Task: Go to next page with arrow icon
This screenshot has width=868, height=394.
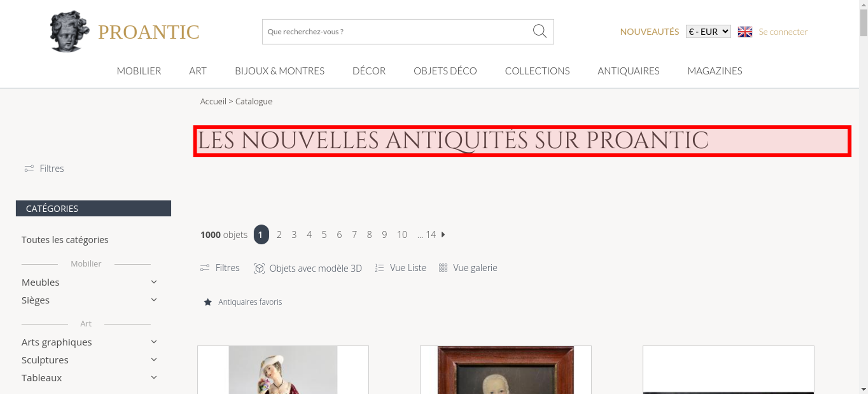Action: click(x=443, y=235)
